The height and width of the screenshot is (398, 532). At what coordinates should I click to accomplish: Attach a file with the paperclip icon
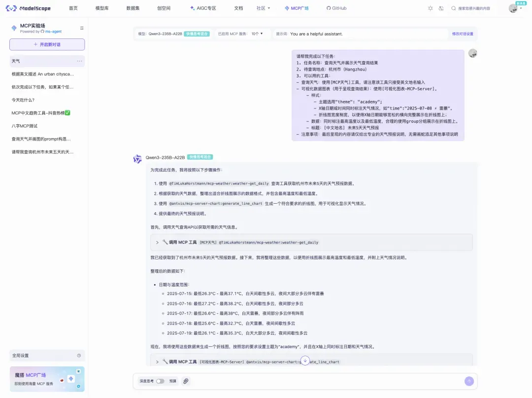pos(186,381)
